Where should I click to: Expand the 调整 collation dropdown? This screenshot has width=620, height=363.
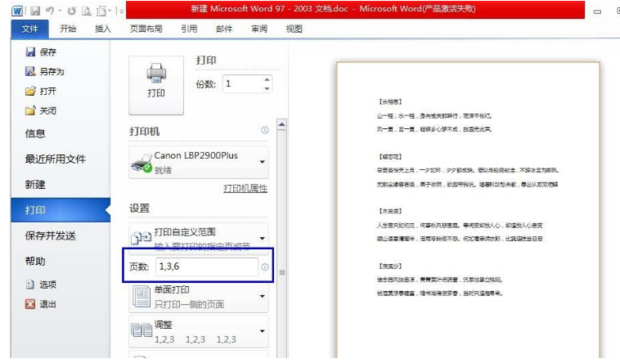click(198, 331)
